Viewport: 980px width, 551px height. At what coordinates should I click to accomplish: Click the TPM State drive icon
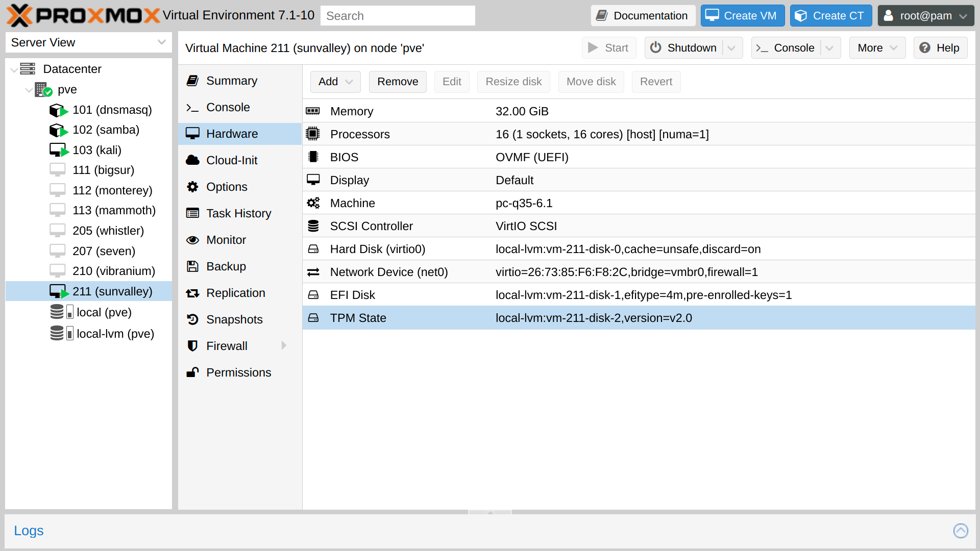(x=313, y=318)
